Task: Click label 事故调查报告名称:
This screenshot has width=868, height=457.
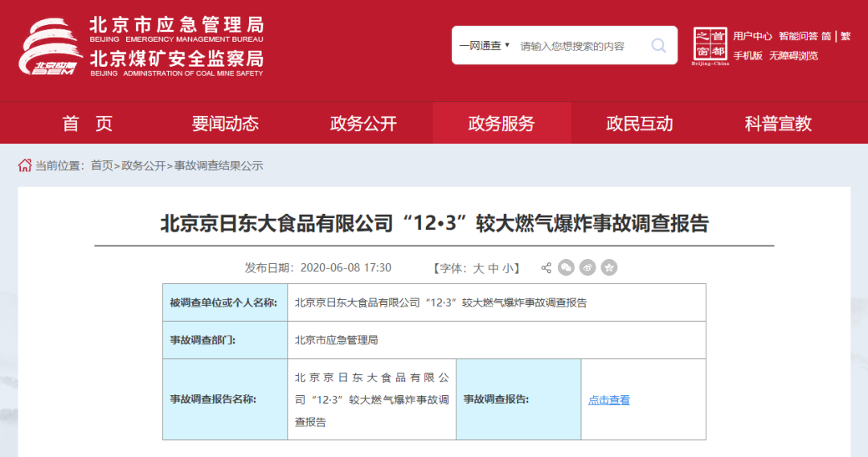Action: click(x=213, y=399)
